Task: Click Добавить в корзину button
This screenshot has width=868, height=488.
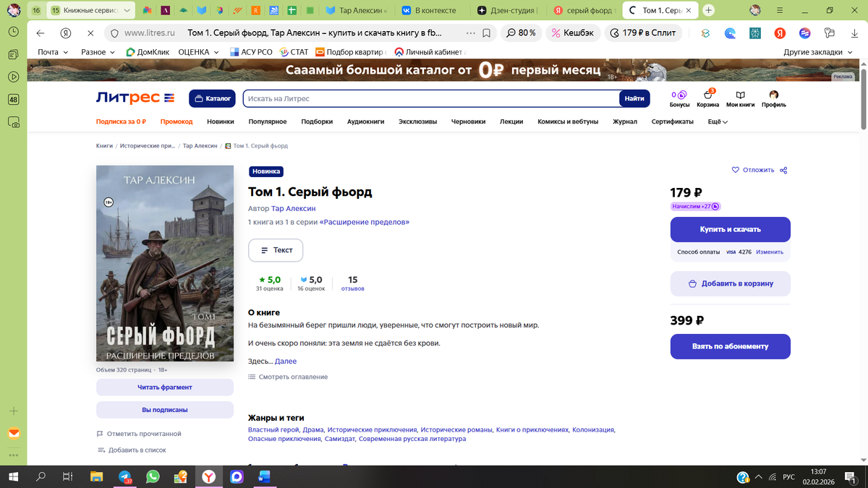Action: click(x=731, y=283)
